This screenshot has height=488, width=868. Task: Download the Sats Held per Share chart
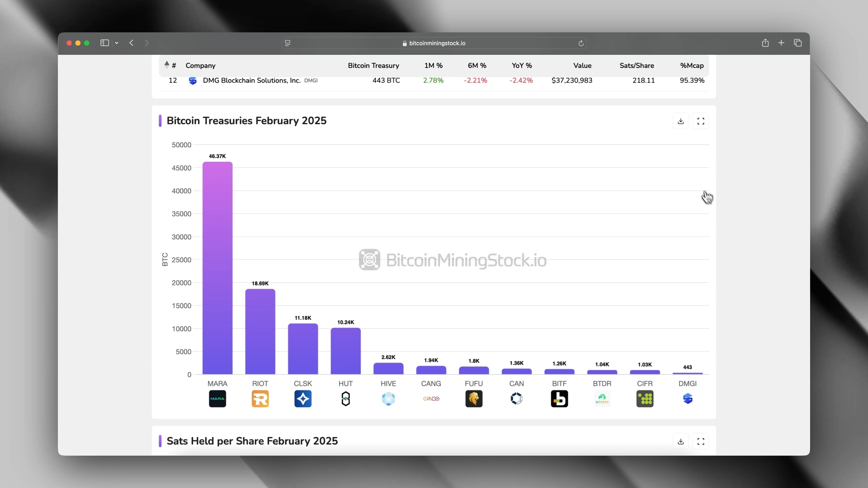pos(680,441)
